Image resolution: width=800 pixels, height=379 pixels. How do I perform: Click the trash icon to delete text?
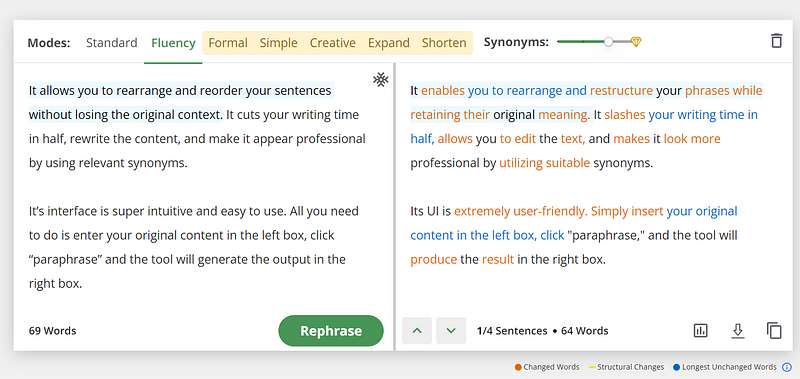coord(776,41)
